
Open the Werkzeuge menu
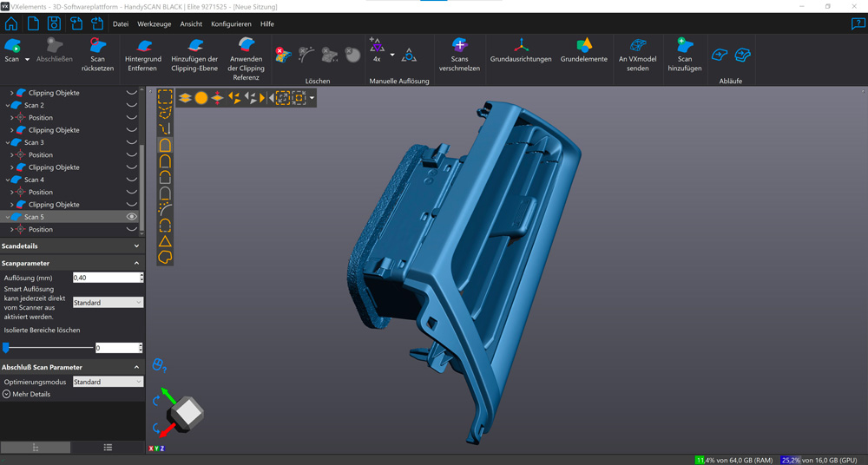click(154, 24)
